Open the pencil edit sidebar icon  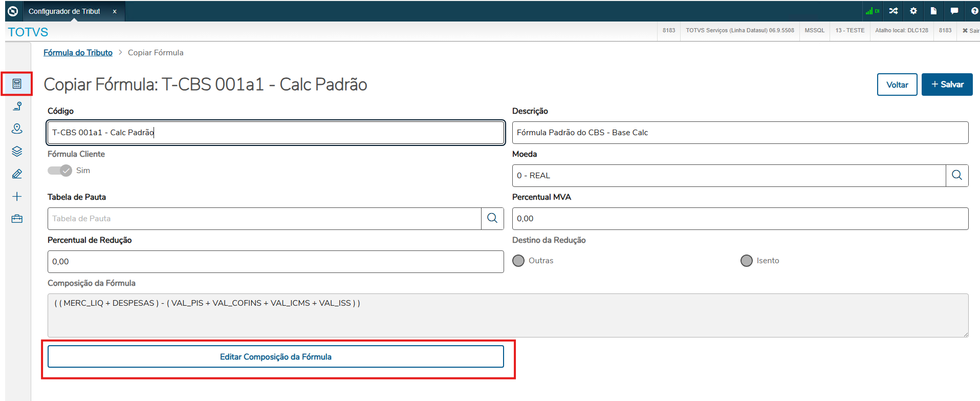coord(17,174)
